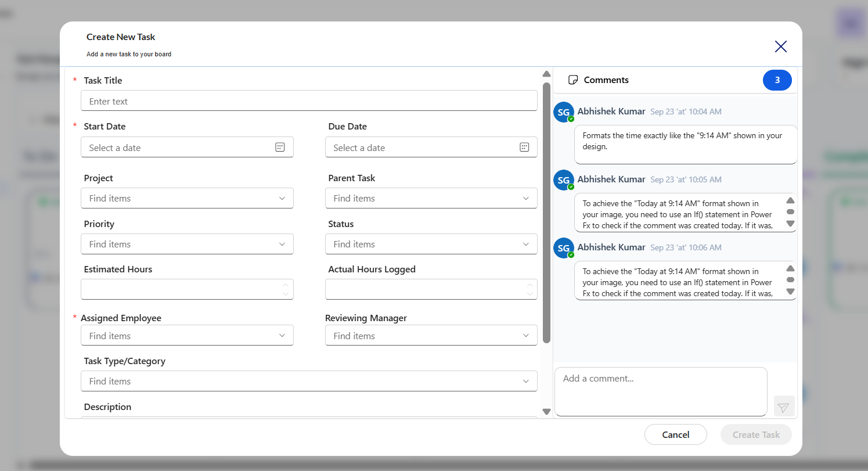The height and width of the screenshot is (471, 868).
Task: Increase Estimated Hours with up spinner arrow
Action: [286, 285]
